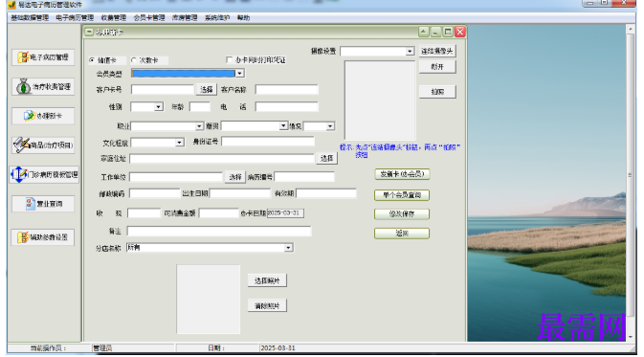Click 管理员 in the status bar
The height and width of the screenshot is (357, 644).
pyautogui.click(x=102, y=348)
